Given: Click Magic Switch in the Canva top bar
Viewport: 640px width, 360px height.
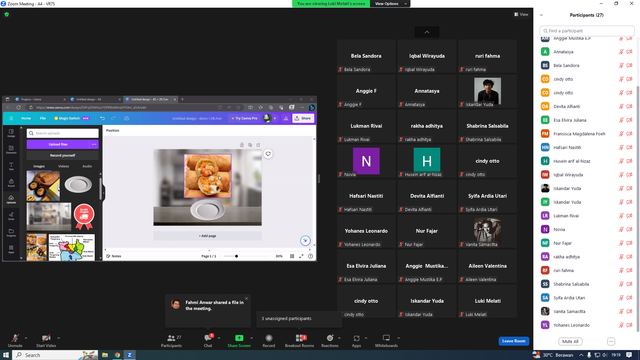Looking at the screenshot, I should pyautogui.click(x=71, y=118).
